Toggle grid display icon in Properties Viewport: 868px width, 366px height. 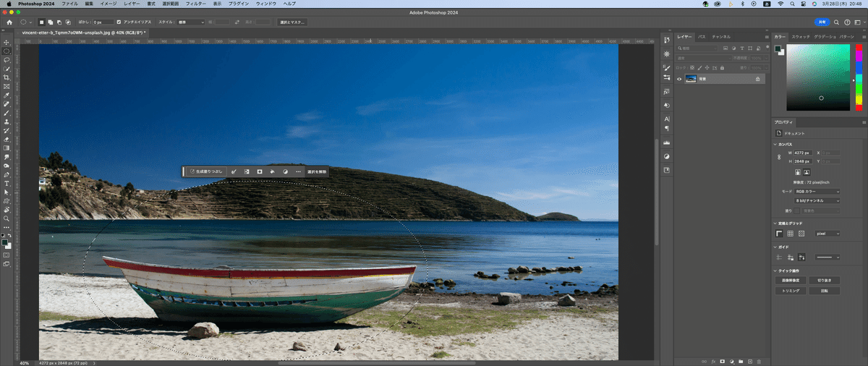791,234
